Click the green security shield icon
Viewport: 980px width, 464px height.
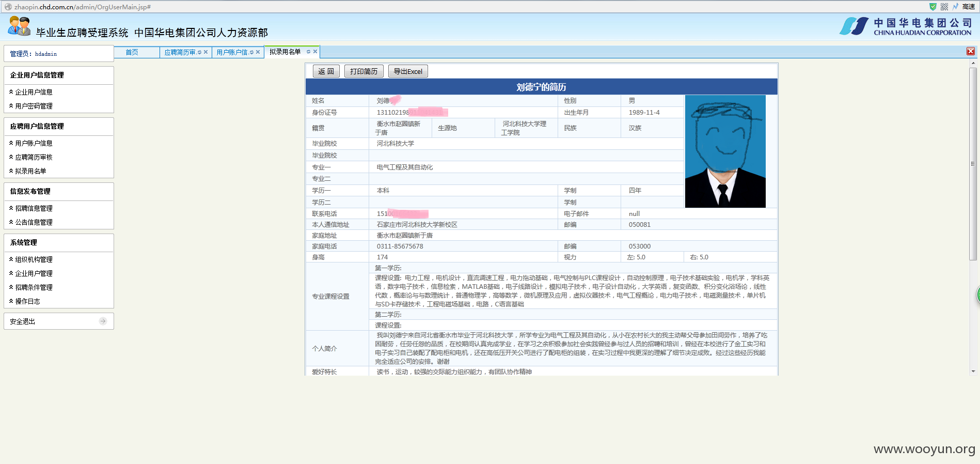[x=932, y=7]
